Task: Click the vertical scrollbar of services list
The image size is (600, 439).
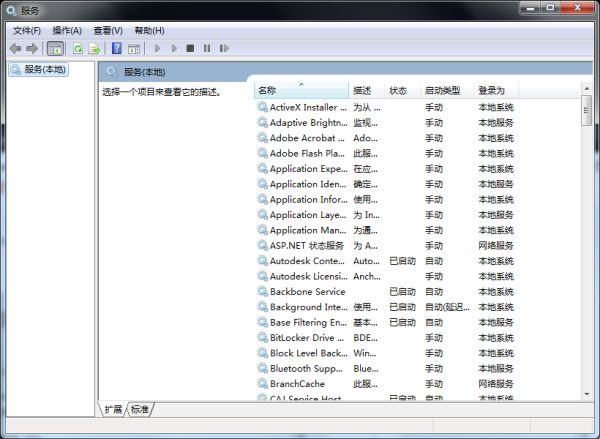Action: [587, 250]
